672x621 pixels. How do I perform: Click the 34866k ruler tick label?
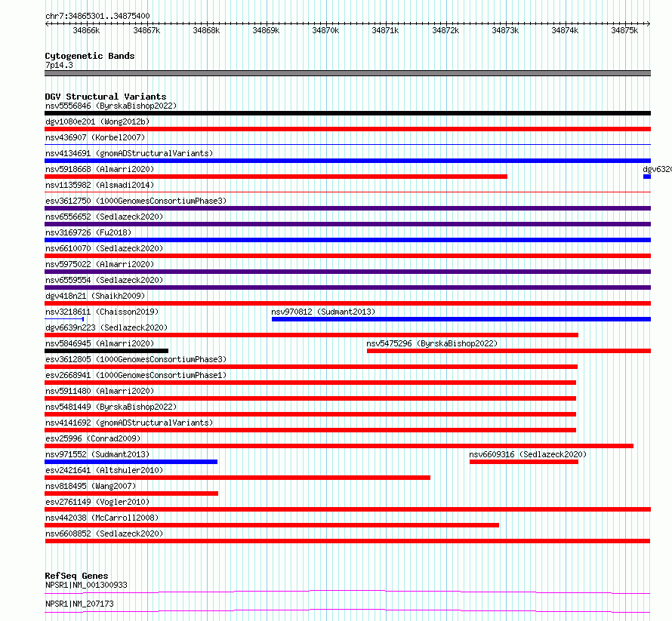pos(86,30)
